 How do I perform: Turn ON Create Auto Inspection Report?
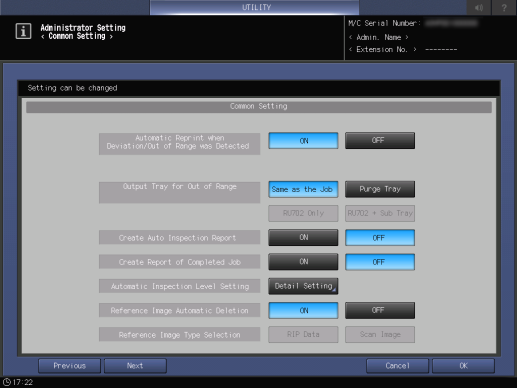(303, 238)
